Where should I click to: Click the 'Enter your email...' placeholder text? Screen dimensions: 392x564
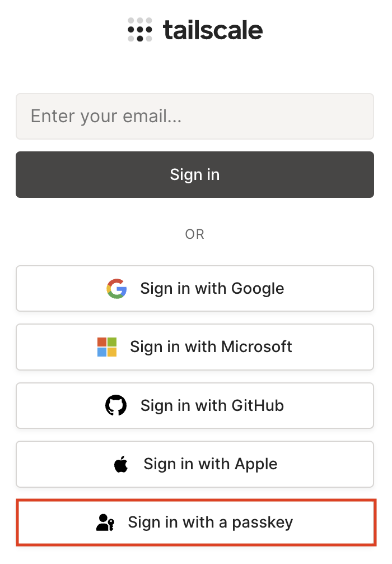pyautogui.click(x=106, y=117)
